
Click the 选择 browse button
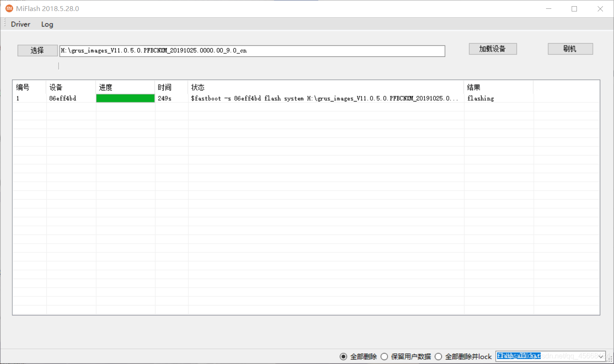38,50
